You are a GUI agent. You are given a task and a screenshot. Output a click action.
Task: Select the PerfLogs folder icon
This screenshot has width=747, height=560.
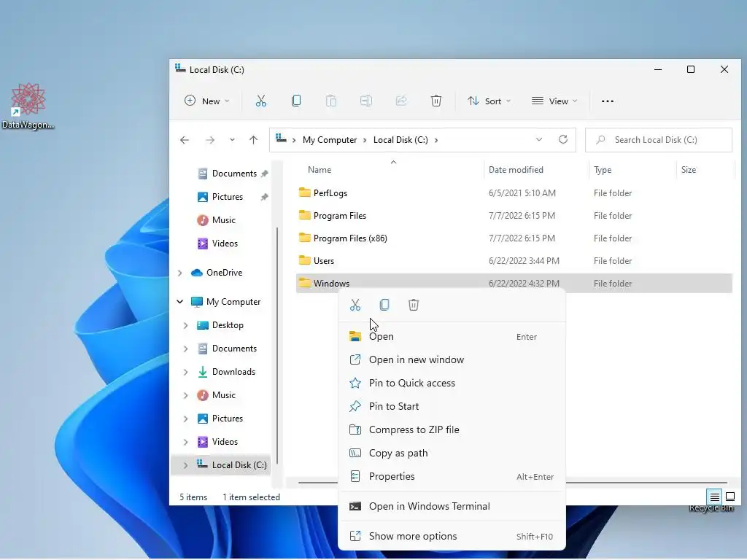[304, 192]
